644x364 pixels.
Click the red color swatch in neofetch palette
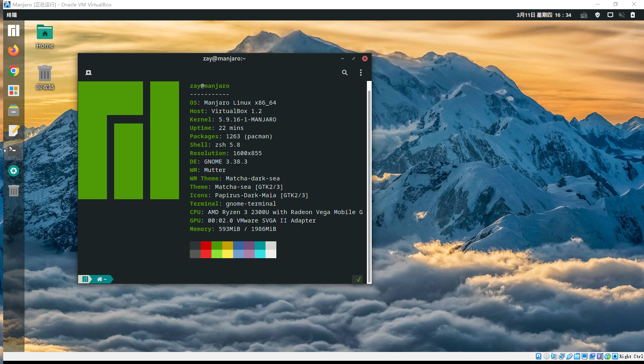pyautogui.click(x=206, y=246)
